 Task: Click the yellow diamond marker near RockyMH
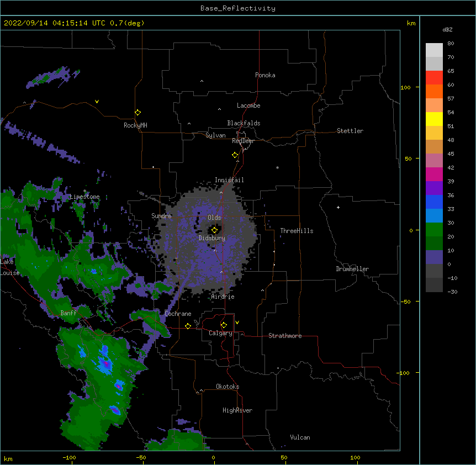138,113
